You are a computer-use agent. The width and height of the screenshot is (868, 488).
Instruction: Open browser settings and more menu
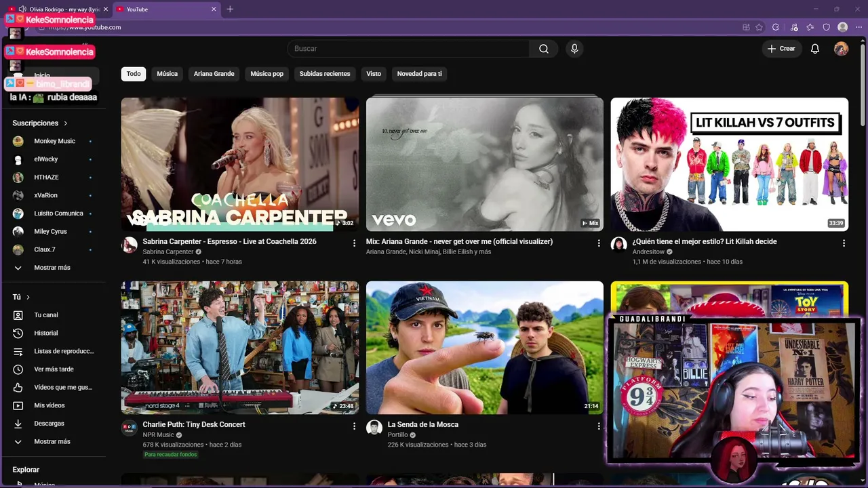(857, 27)
